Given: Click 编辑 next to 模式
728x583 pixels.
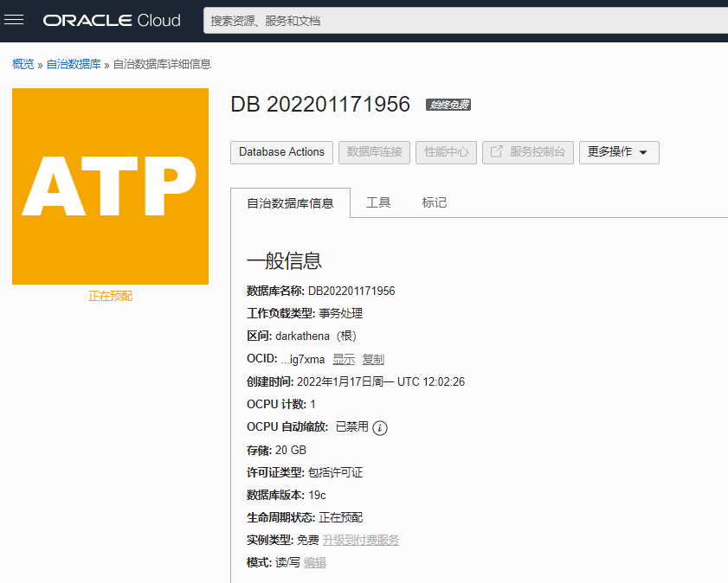Looking at the screenshot, I should tap(315, 562).
